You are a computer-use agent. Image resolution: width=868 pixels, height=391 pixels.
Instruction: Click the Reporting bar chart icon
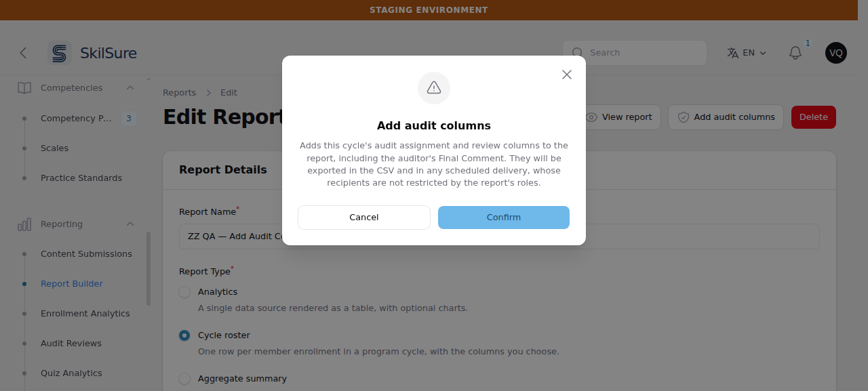click(x=24, y=224)
